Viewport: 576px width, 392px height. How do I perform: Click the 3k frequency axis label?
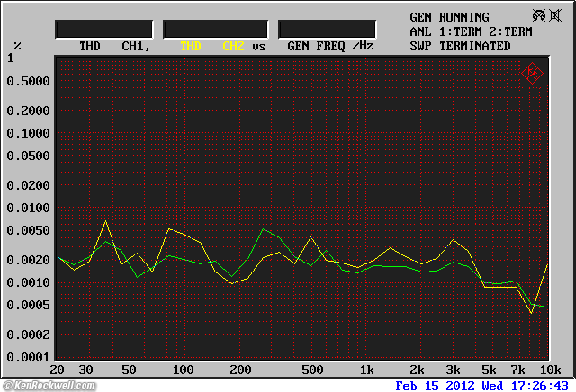(453, 370)
